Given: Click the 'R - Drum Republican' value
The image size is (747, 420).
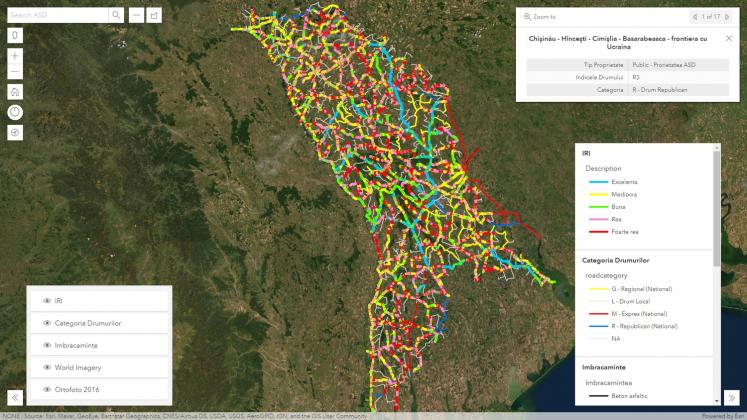Looking at the screenshot, I should pos(660,90).
